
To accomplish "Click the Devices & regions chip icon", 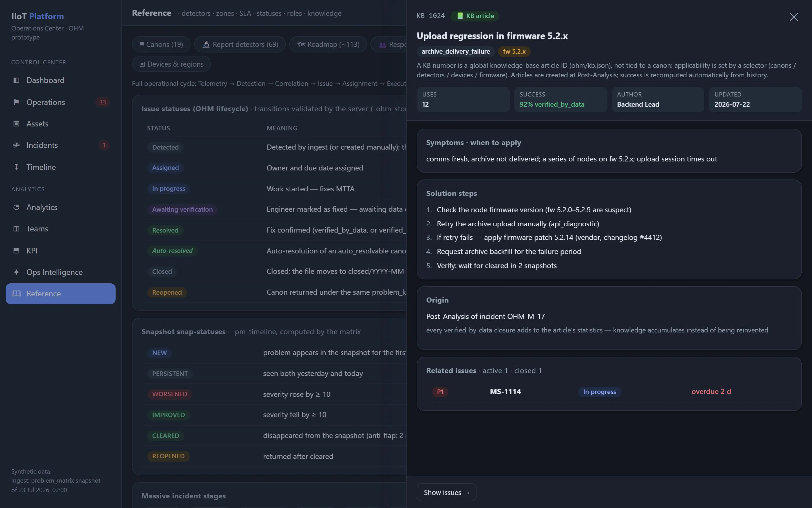I will (142, 64).
